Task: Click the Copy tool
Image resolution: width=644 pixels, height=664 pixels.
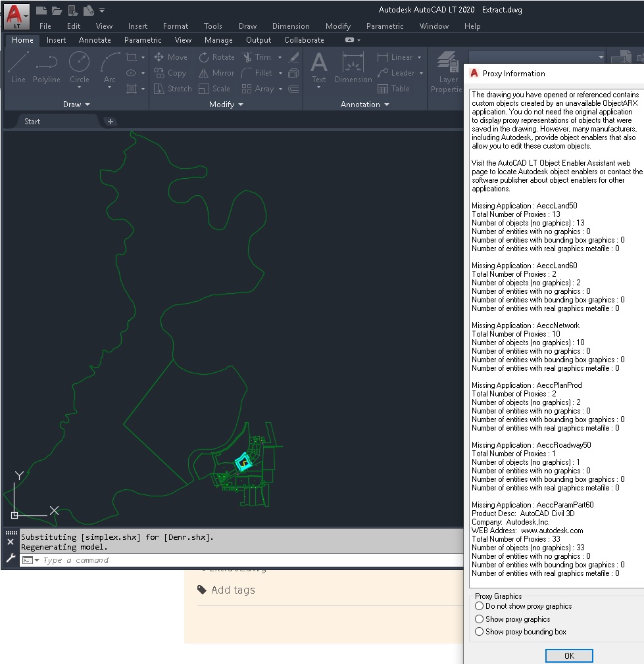Action: click(170, 73)
